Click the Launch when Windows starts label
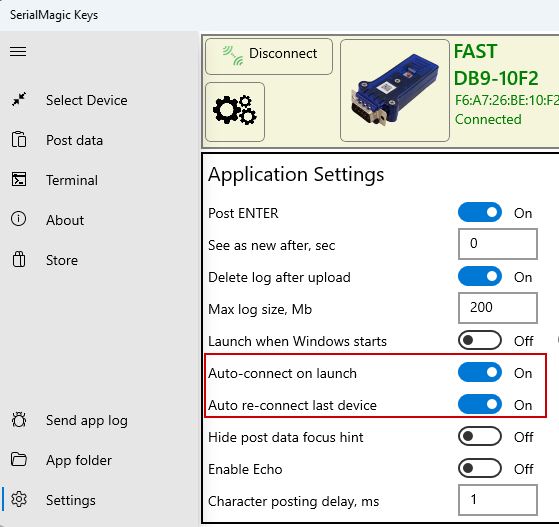The image size is (559, 527). pyautogui.click(x=297, y=341)
